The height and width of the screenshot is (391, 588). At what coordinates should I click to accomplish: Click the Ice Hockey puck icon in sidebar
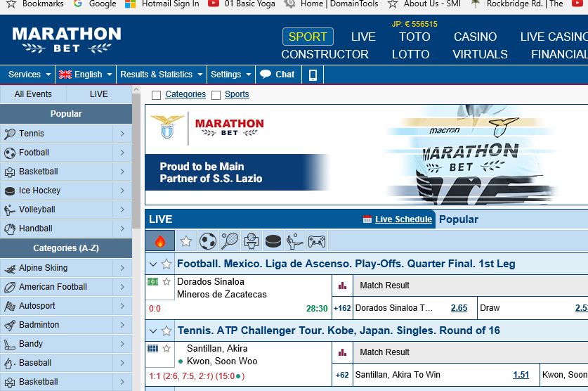pyautogui.click(x=10, y=191)
